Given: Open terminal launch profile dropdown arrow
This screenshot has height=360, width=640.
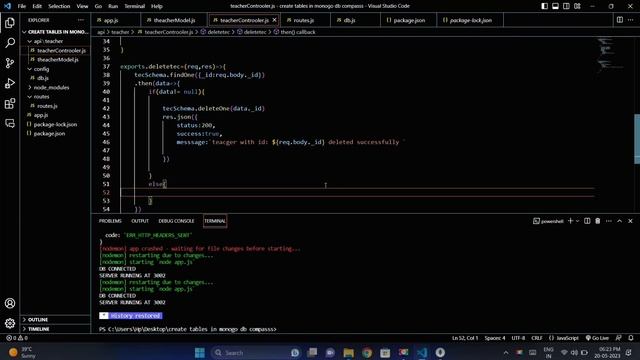Looking at the screenshot, I should pyautogui.click(x=577, y=221).
